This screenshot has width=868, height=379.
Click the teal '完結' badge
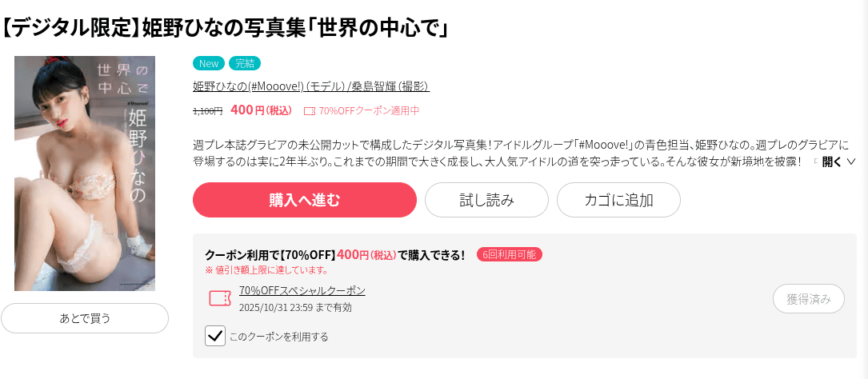point(245,63)
